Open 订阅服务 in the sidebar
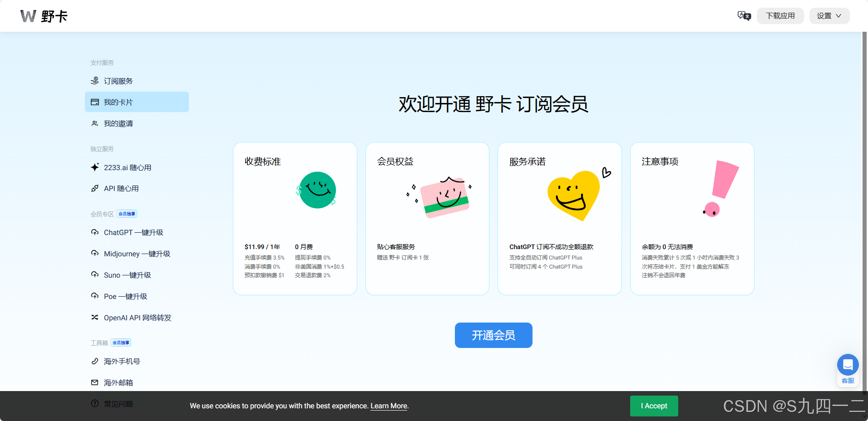This screenshot has width=868, height=421. point(137,81)
